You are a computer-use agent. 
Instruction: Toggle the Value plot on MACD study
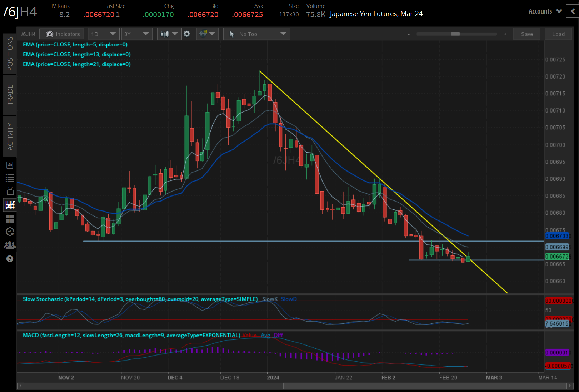coord(250,335)
